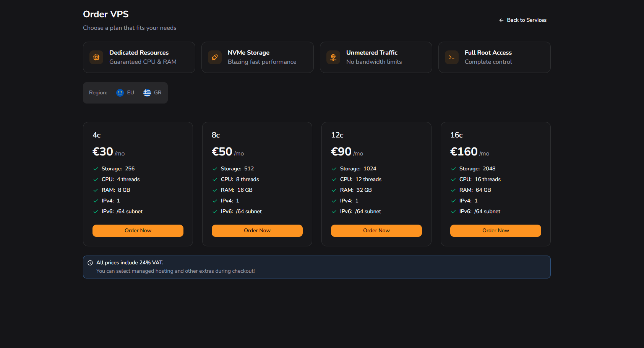Order the 12c plan for €90
Screen dimensions: 644x348
tap(376, 231)
